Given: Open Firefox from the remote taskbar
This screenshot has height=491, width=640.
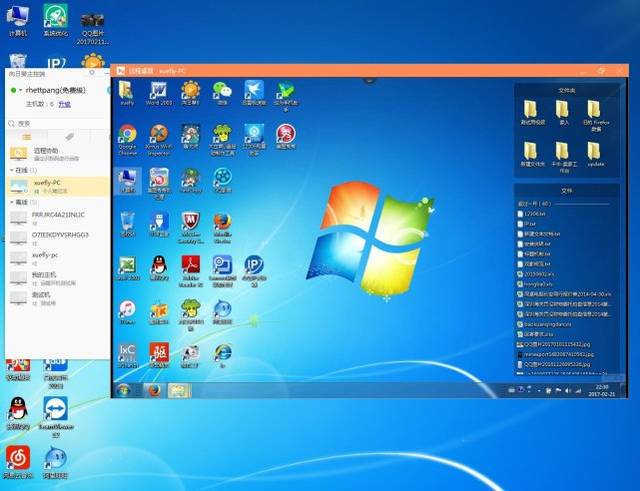Looking at the screenshot, I should click(x=154, y=391).
